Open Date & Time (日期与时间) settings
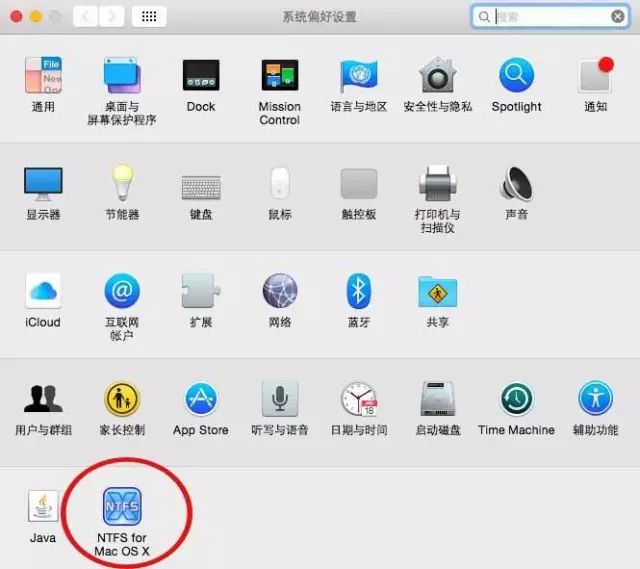This screenshot has width=640, height=569. tap(358, 400)
